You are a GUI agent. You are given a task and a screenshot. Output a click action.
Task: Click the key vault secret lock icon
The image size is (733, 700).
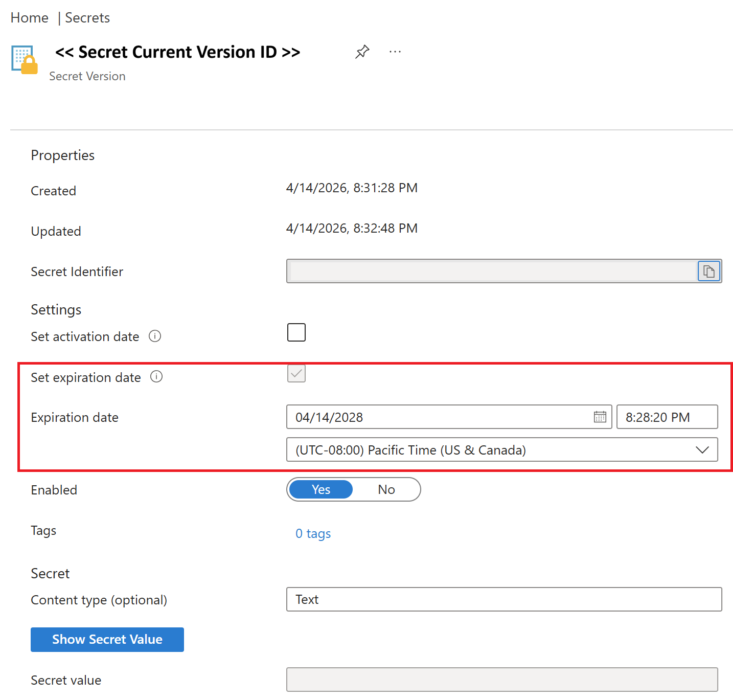(x=25, y=60)
